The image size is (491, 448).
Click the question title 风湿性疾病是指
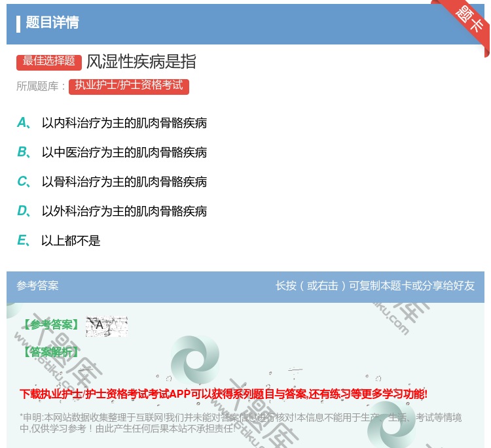pos(141,61)
